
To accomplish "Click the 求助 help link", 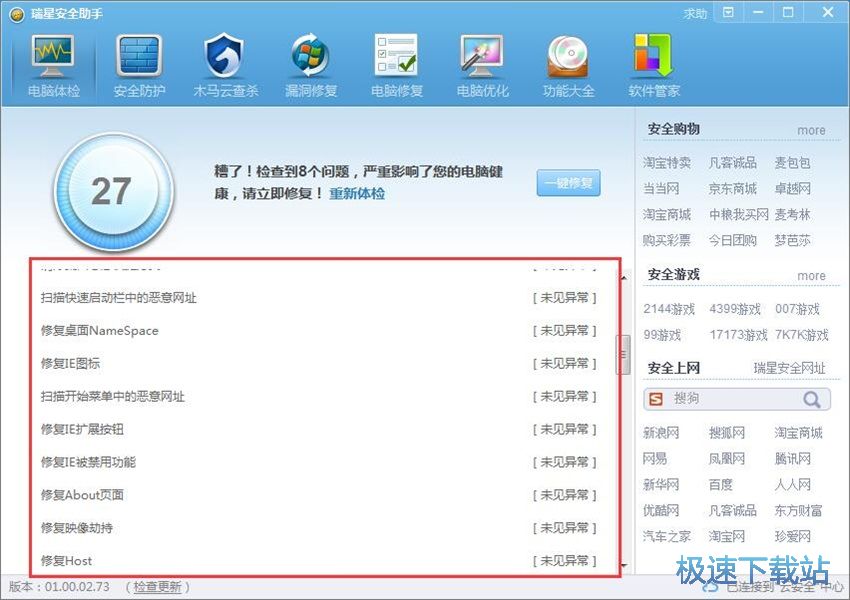I will [x=696, y=14].
